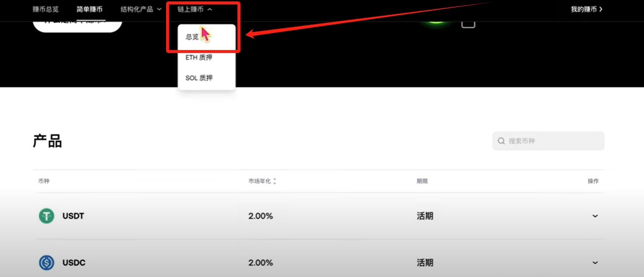Collapse the 链上赚币 dropdown menu
This screenshot has height=277, width=644.
[x=195, y=9]
